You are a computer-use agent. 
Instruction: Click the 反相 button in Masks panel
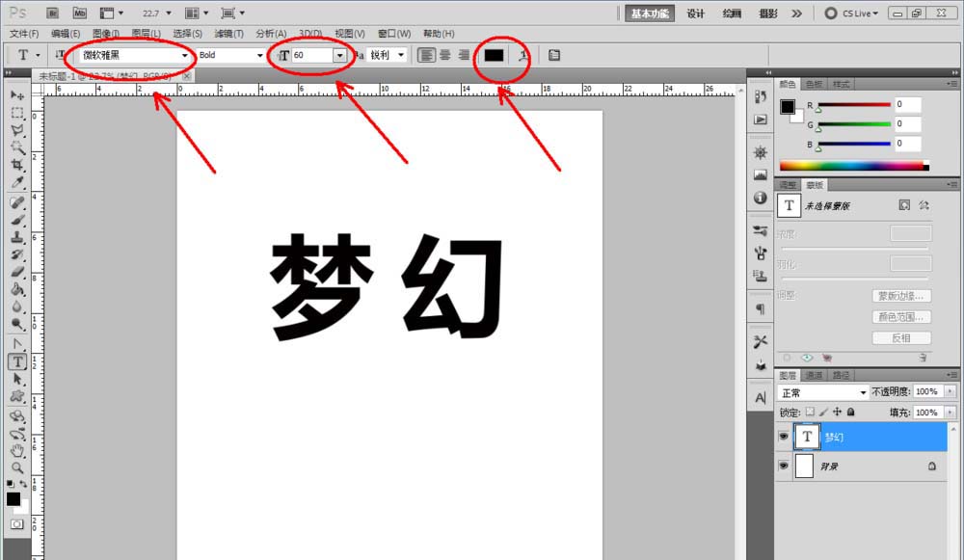coord(900,337)
